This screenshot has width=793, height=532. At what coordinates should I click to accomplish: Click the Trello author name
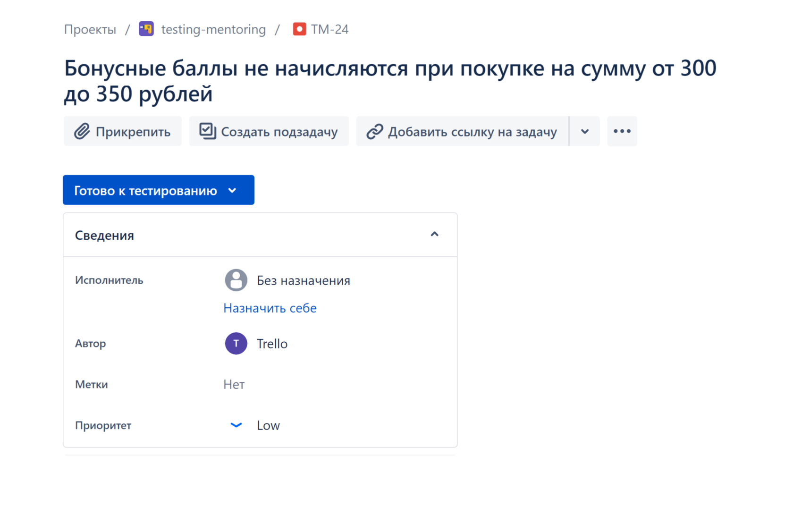click(x=272, y=344)
